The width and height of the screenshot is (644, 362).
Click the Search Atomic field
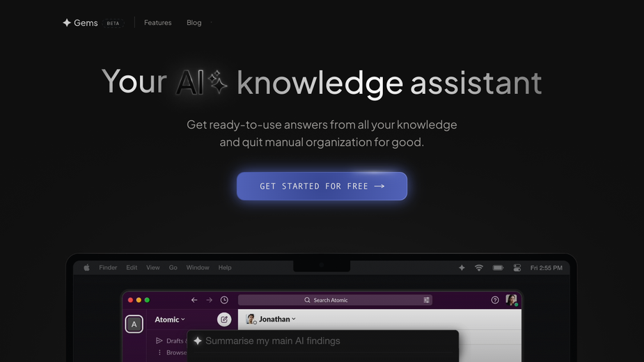(x=335, y=300)
